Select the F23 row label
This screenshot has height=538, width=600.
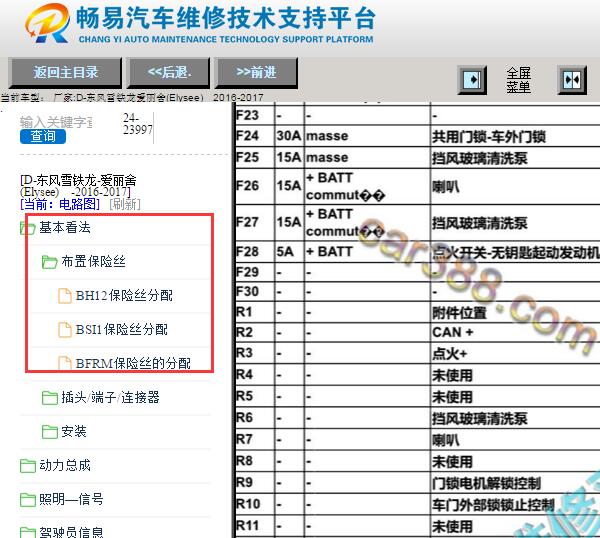tap(247, 115)
